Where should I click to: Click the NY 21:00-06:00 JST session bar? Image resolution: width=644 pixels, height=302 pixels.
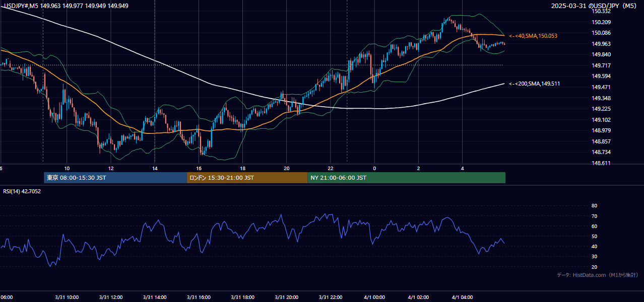[406, 178]
